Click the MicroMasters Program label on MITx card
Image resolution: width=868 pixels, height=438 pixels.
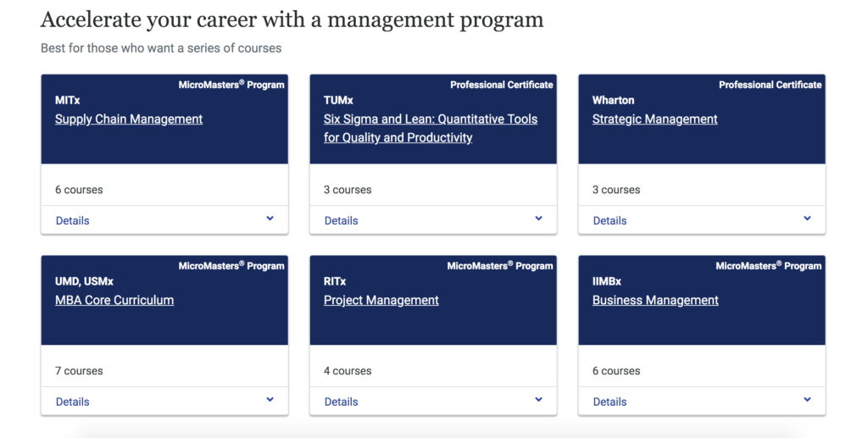click(231, 85)
